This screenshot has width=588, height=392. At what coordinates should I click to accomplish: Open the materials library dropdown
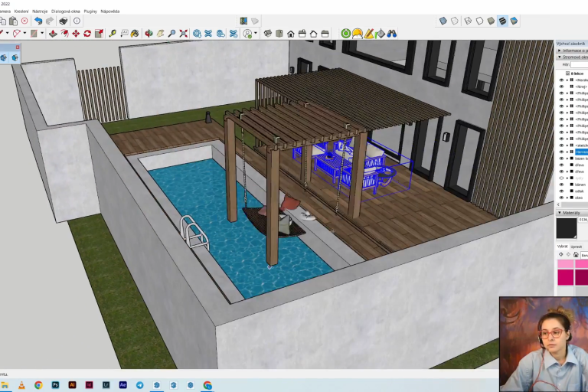pos(583,255)
